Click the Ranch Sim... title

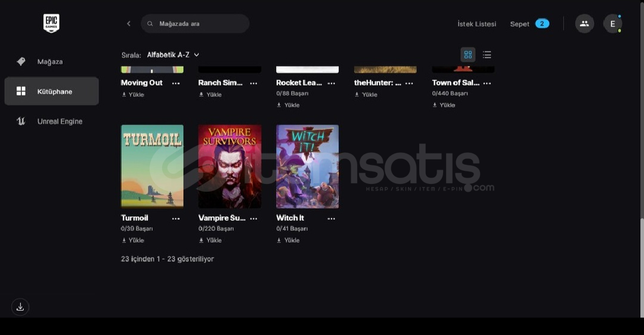pos(221,83)
